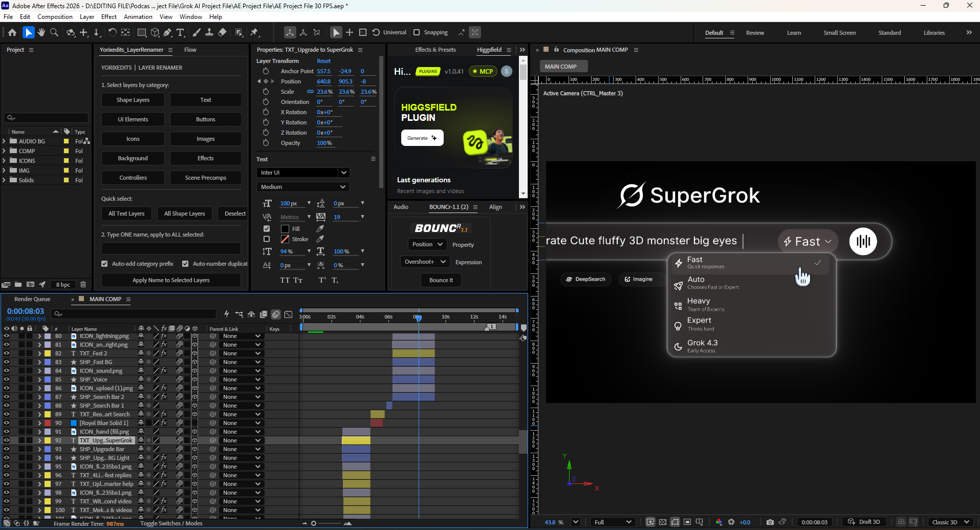Select the Pen tool
This screenshot has height=530, width=980.
click(x=167, y=32)
